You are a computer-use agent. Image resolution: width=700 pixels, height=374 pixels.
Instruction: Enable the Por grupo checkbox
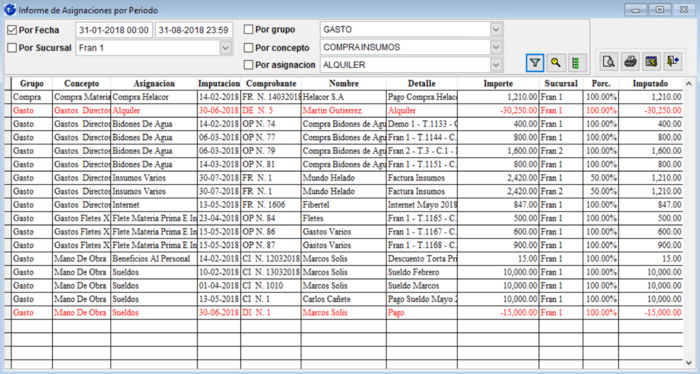tap(249, 29)
